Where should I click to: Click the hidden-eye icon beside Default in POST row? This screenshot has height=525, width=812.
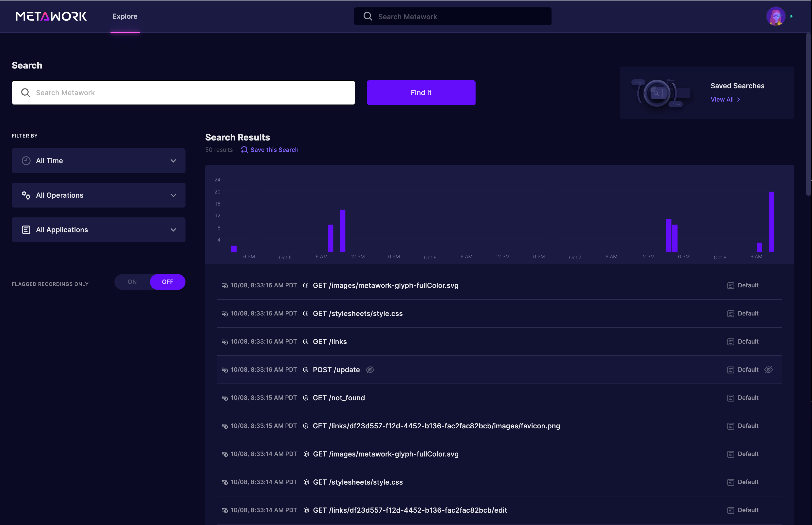tap(768, 370)
